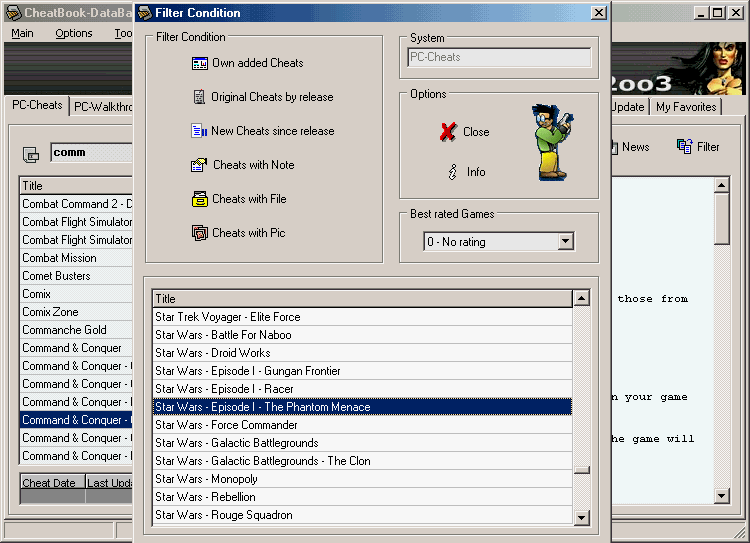Click the Title column header sort arrow
The image size is (750, 543).
pos(580,298)
